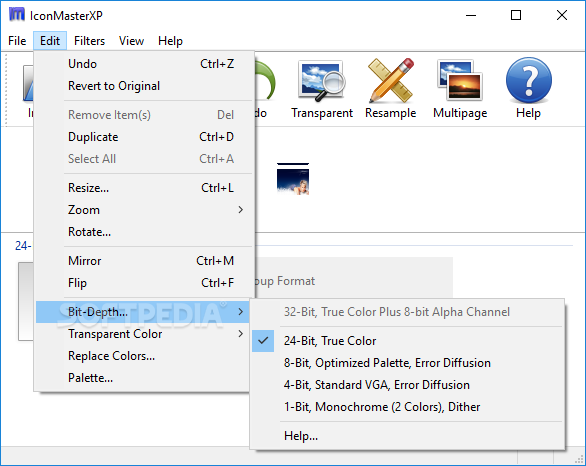586x466 pixels.
Task: Open the Resample tool
Action: point(391,89)
